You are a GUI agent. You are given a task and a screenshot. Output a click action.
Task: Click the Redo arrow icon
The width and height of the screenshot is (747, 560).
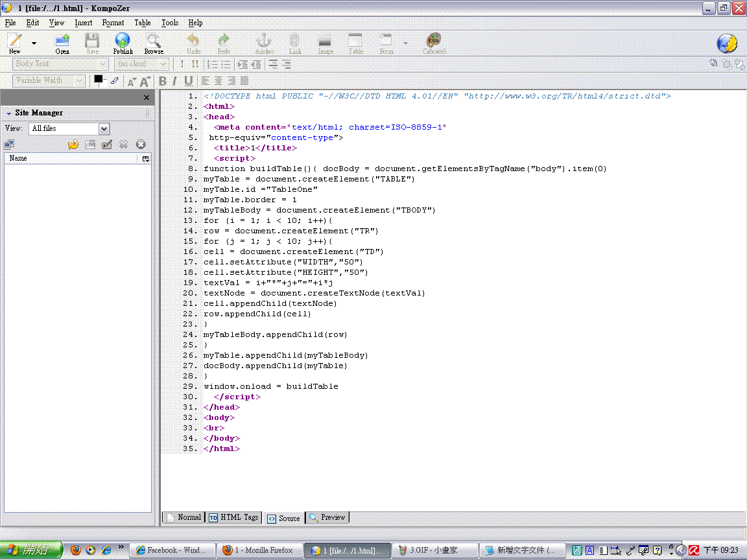coord(224,43)
